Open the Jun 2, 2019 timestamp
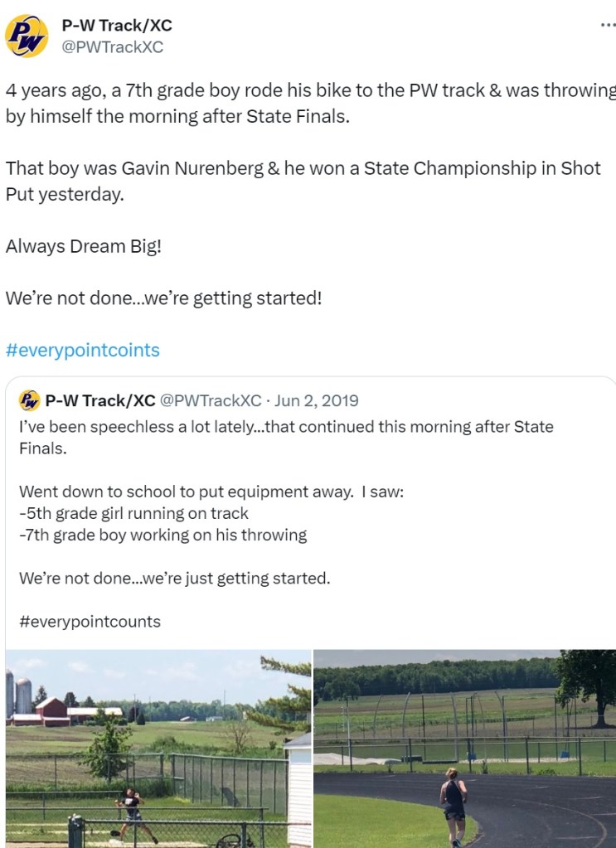616x848 pixels. point(317,401)
